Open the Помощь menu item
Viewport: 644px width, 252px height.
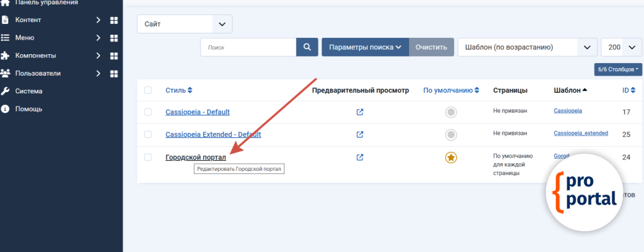(28, 108)
